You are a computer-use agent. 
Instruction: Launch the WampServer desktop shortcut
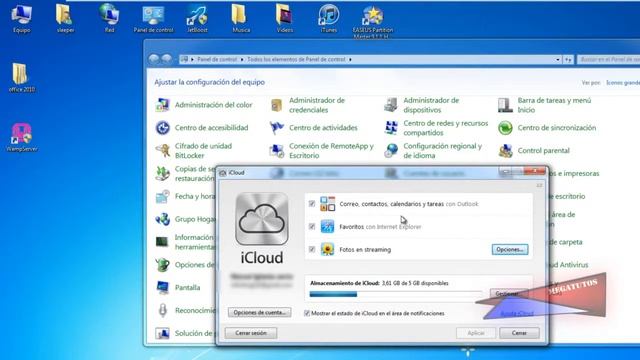tap(22, 138)
